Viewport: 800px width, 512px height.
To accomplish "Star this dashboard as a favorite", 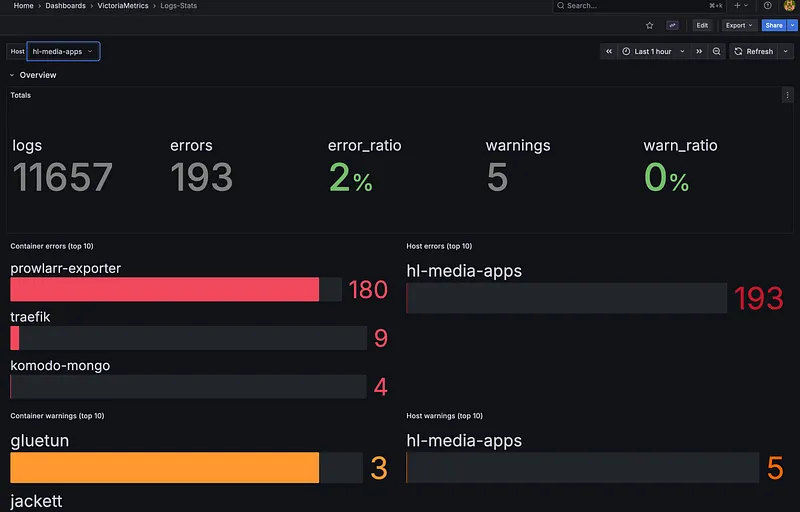I will click(x=649, y=25).
